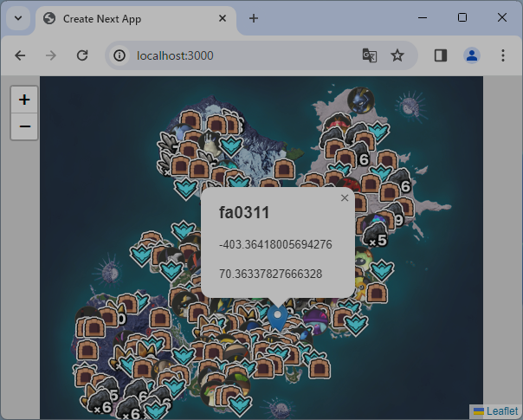The height and width of the screenshot is (420, 523).
Task: Open the browser side panel
Action: [x=441, y=55]
